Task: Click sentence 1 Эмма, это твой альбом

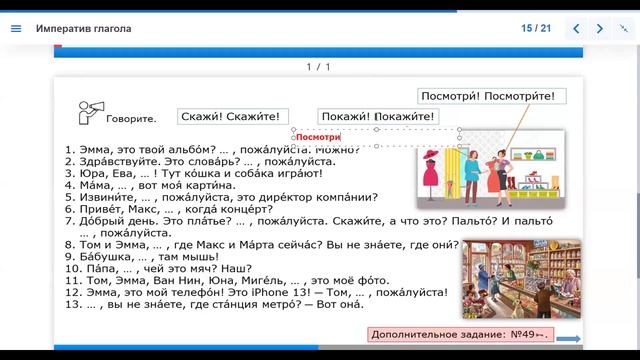Action: click(212, 150)
